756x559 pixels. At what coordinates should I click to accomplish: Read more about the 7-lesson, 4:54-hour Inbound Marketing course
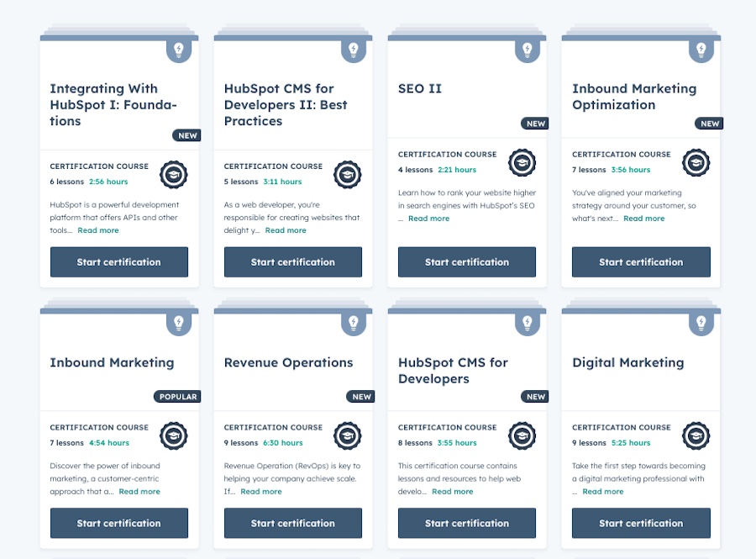(x=139, y=492)
